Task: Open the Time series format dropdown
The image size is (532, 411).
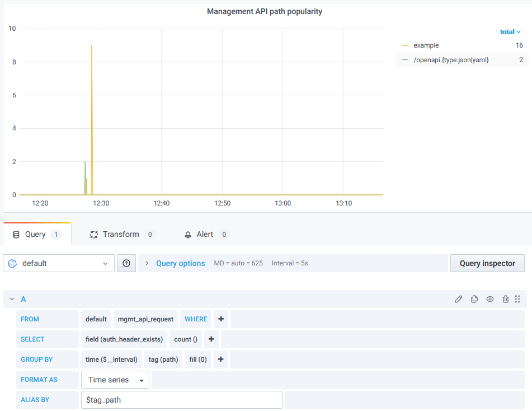Action: click(115, 380)
